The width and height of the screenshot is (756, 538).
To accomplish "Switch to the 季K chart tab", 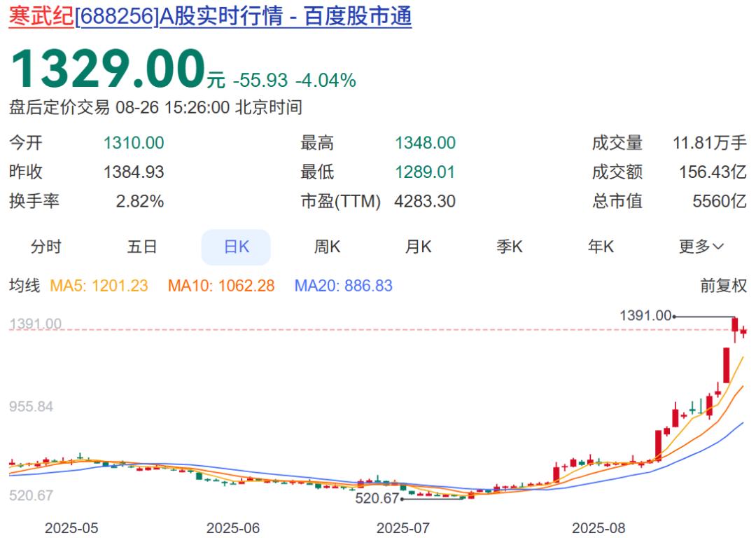I will (x=510, y=247).
